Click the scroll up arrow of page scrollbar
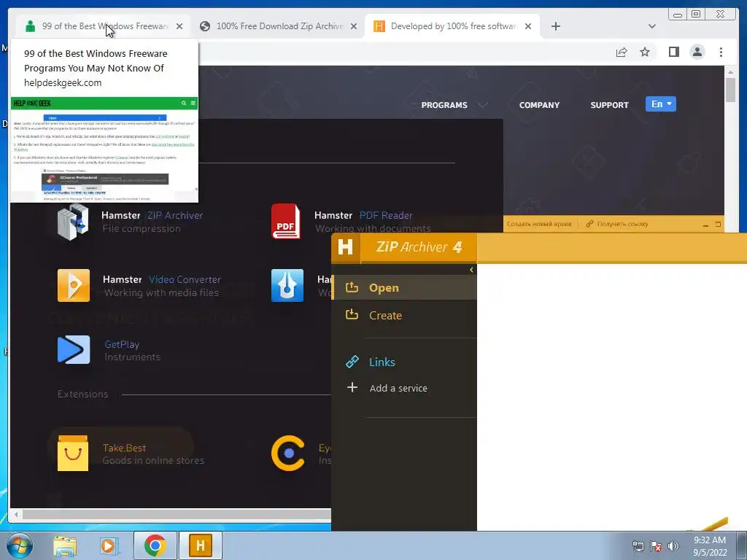This screenshot has height=560, width=747. pyautogui.click(x=730, y=72)
